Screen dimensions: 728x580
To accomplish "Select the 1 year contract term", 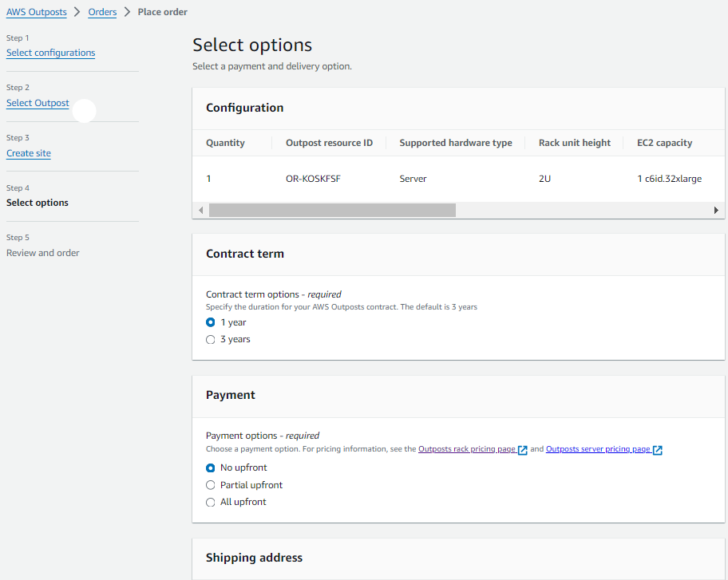I will 211,322.
